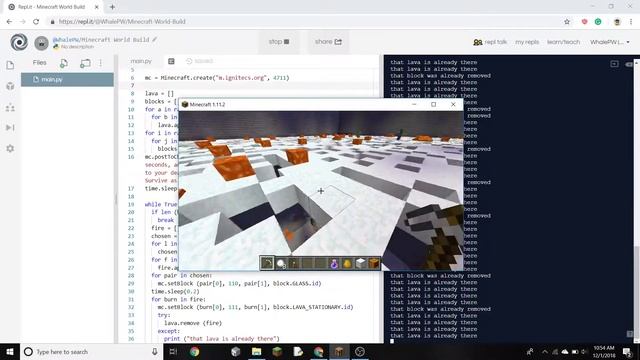Image resolution: width=640 pixels, height=360 pixels.
Task: Select the white block in Minecraft hotbar
Action: click(360, 264)
